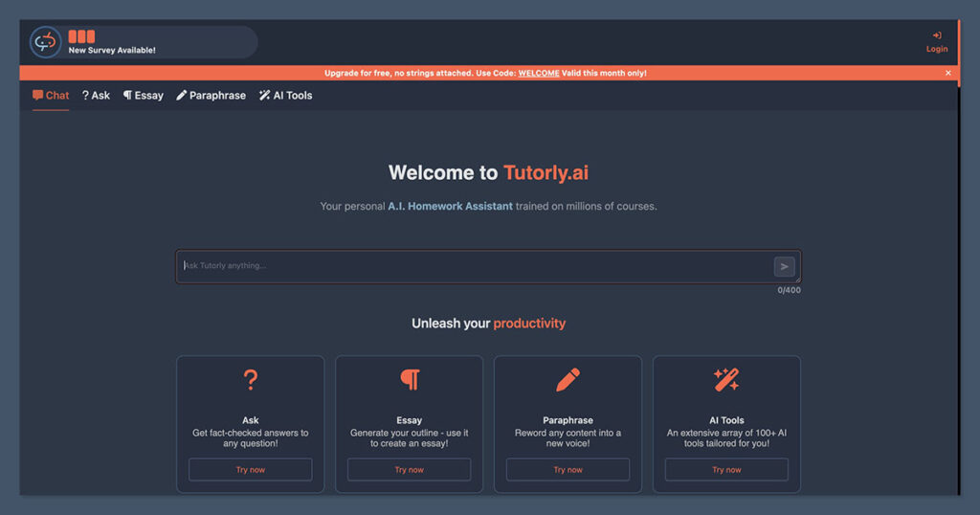Click the WELCOME promo code link
Viewport: 980px width, 515px height.
coord(539,73)
